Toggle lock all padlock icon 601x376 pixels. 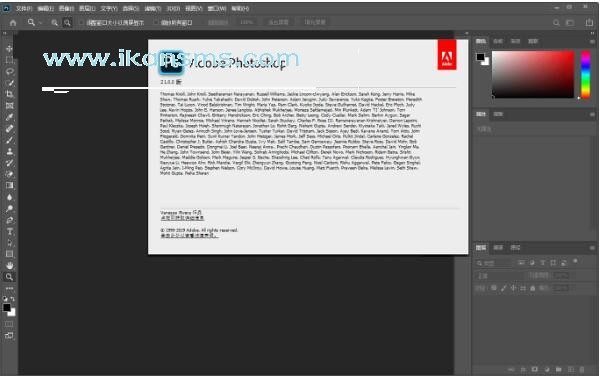532,288
